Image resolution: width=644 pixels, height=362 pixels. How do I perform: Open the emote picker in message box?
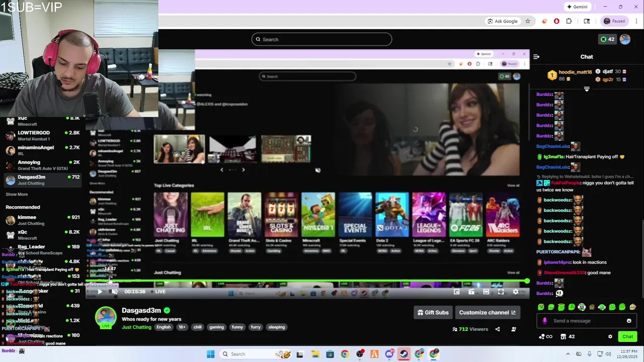[629, 321]
